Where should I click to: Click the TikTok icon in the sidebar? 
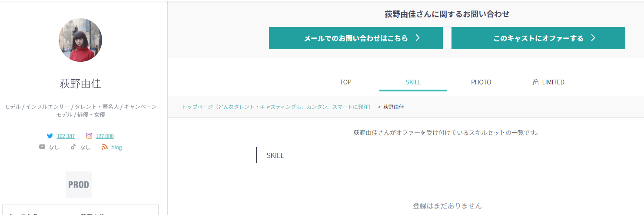[73, 147]
